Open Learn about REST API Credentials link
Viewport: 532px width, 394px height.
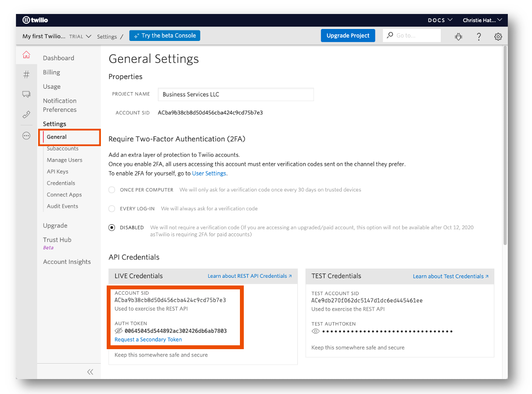point(250,276)
